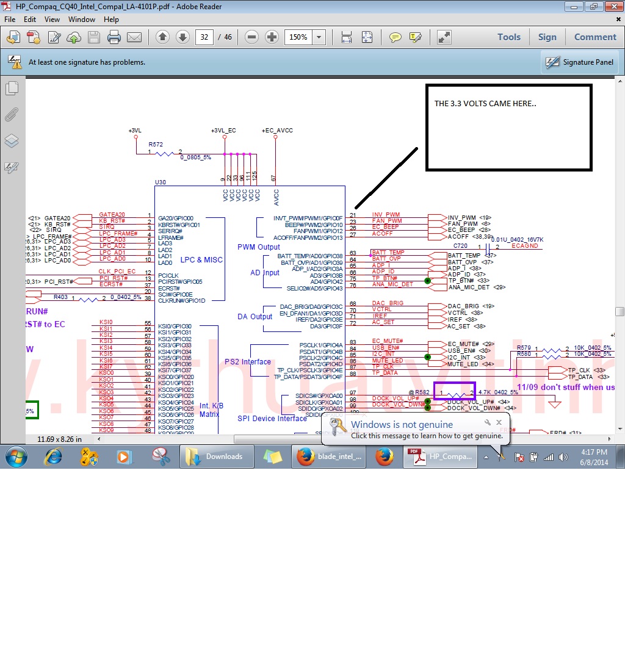
Task: Click the Signature Panel button
Action: tap(580, 62)
